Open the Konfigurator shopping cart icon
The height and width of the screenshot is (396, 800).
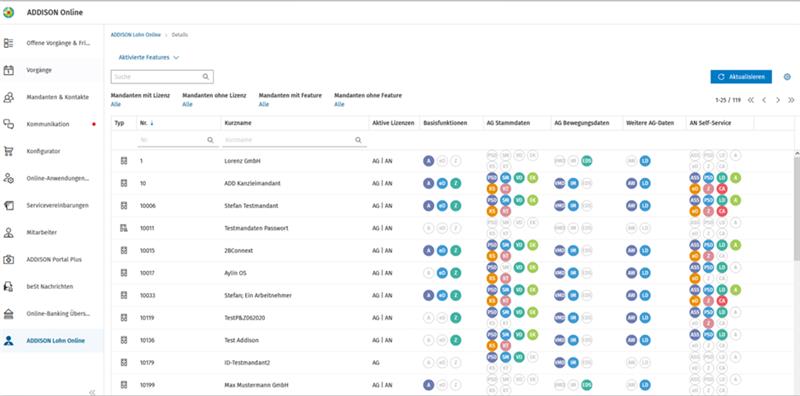8,151
